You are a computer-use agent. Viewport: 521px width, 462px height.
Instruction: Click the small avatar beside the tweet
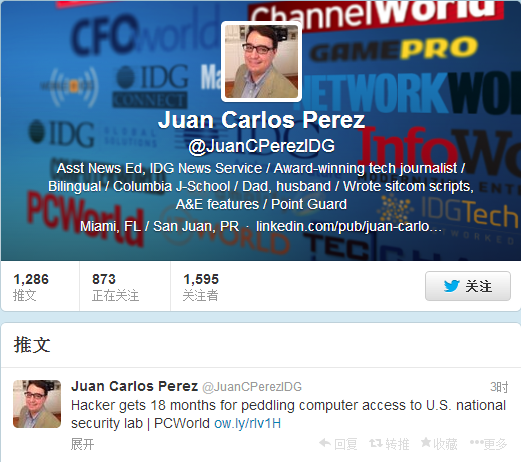point(37,404)
